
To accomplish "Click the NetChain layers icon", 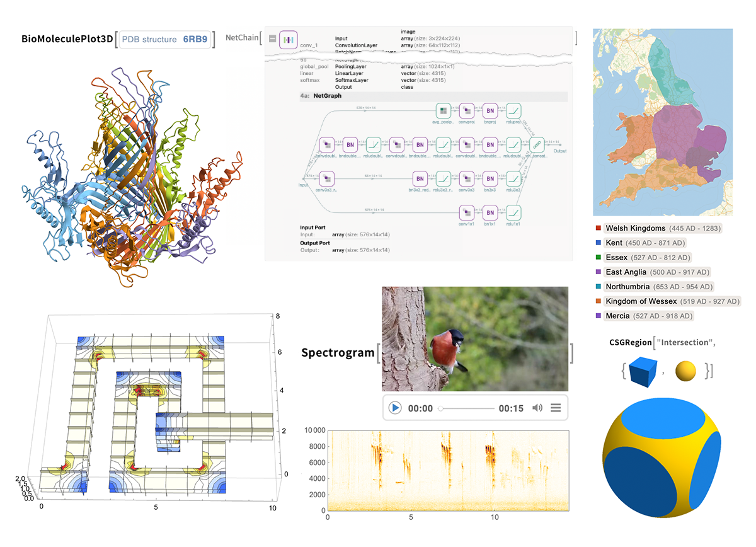I will pyautogui.click(x=289, y=39).
